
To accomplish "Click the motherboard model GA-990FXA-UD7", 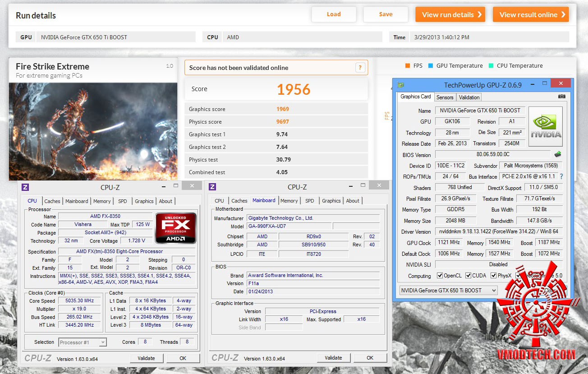I will (289, 226).
